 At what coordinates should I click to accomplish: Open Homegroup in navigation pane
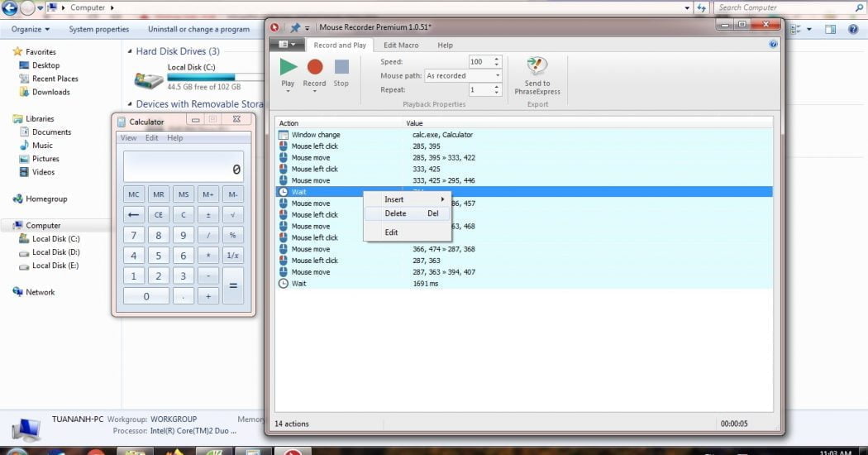tap(46, 199)
